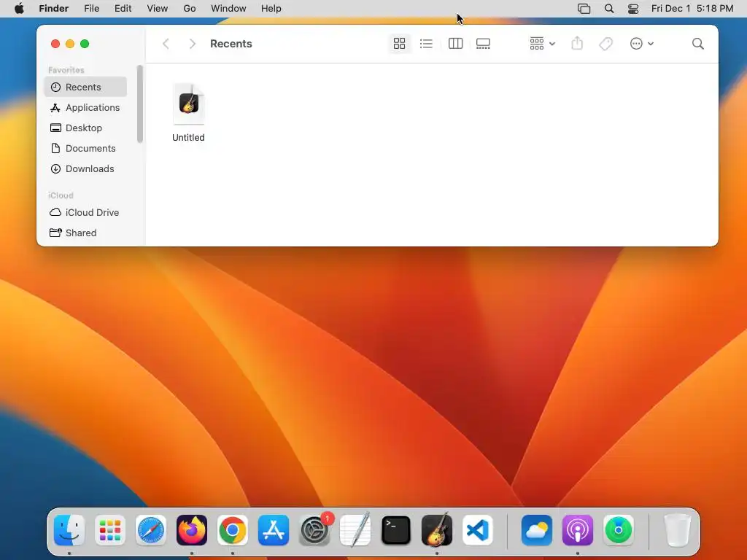747x560 pixels.
Task: Open Visual Studio Code from the Dock
Action: tap(477, 530)
